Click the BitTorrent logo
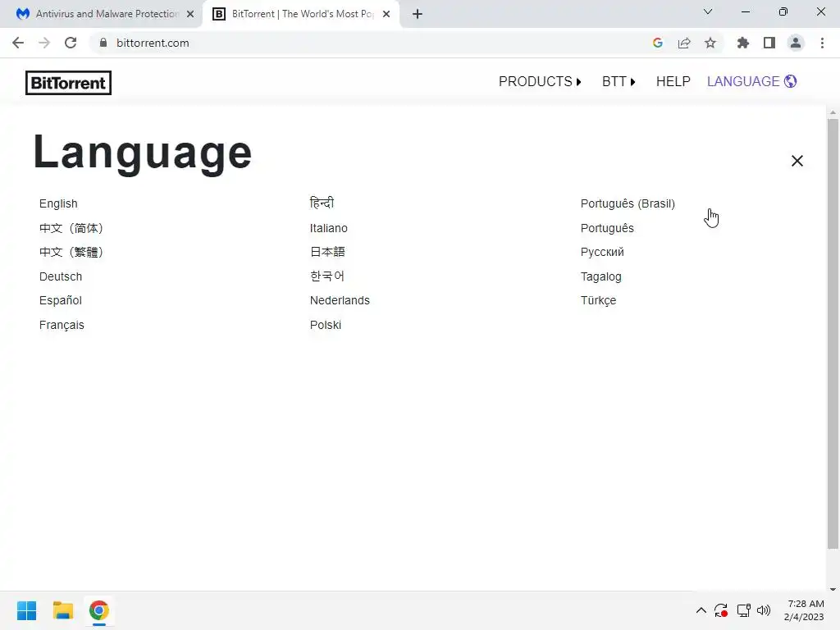The width and height of the screenshot is (840, 630). point(69,83)
